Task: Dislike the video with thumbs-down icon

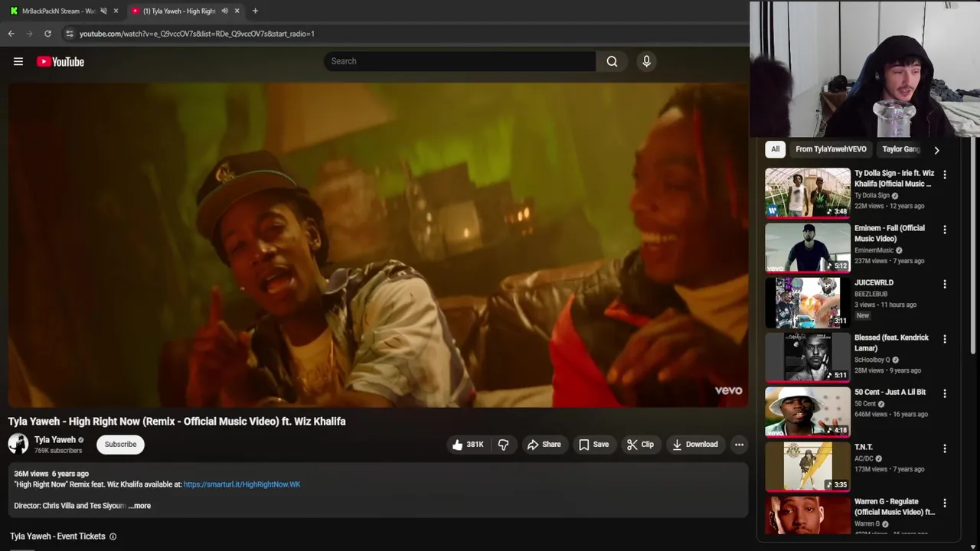Action: pos(504,445)
